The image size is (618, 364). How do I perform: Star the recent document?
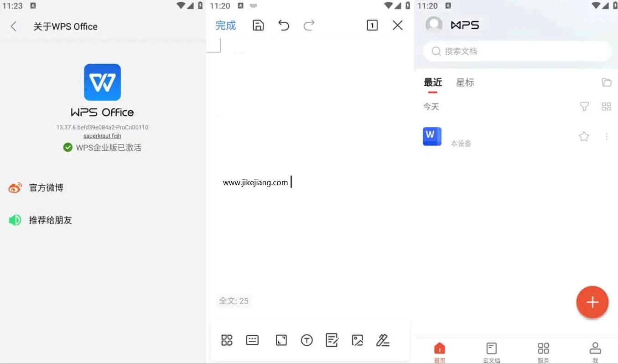pos(584,136)
